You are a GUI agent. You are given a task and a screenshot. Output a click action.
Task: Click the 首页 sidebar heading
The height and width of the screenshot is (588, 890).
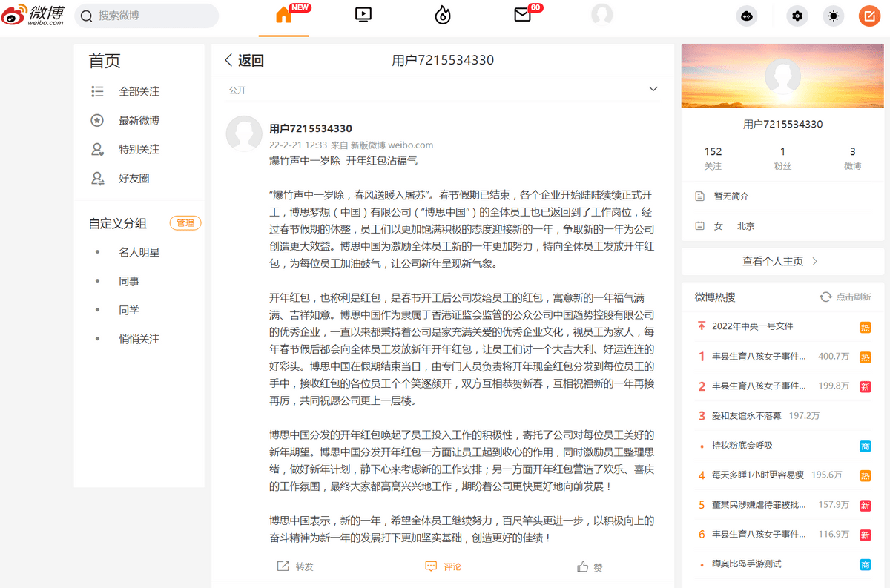tap(105, 61)
